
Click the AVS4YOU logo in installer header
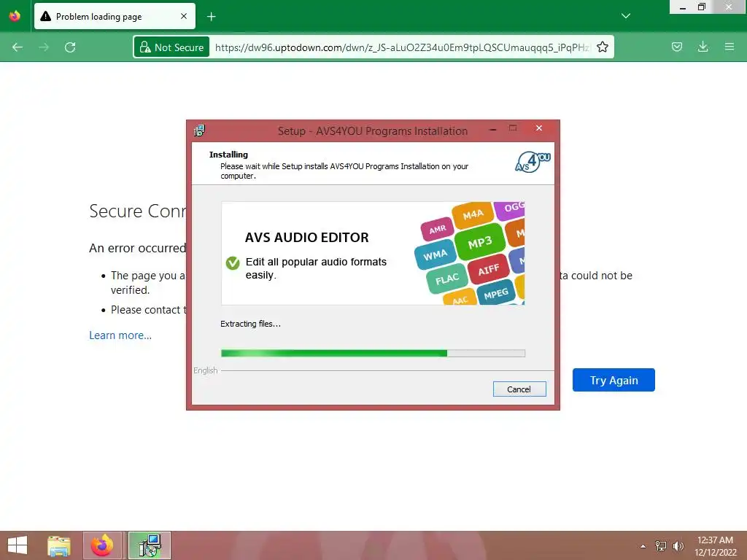tap(533, 162)
